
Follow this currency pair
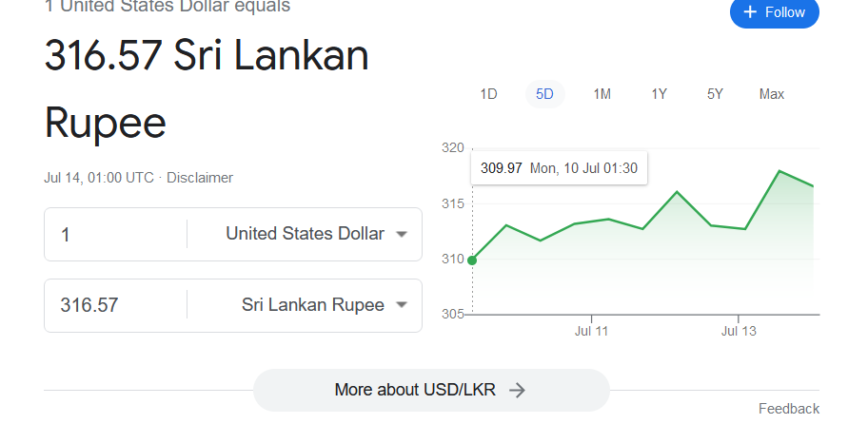(x=775, y=12)
